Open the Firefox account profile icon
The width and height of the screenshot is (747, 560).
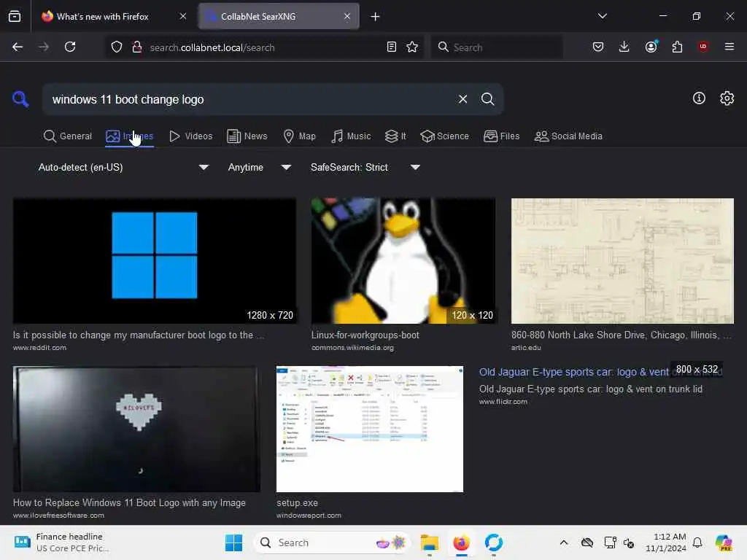coord(651,46)
